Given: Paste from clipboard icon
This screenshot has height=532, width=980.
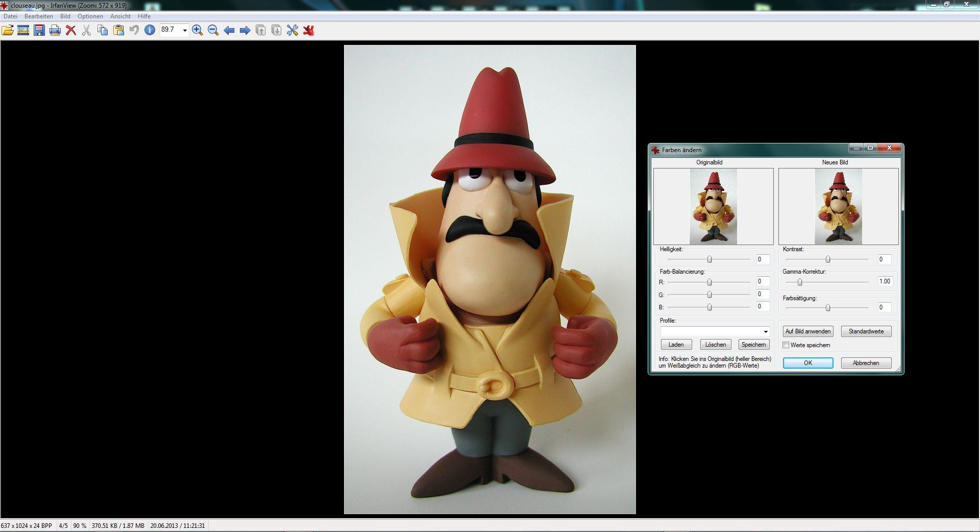Looking at the screenshot, I should (x=118, y=31).
